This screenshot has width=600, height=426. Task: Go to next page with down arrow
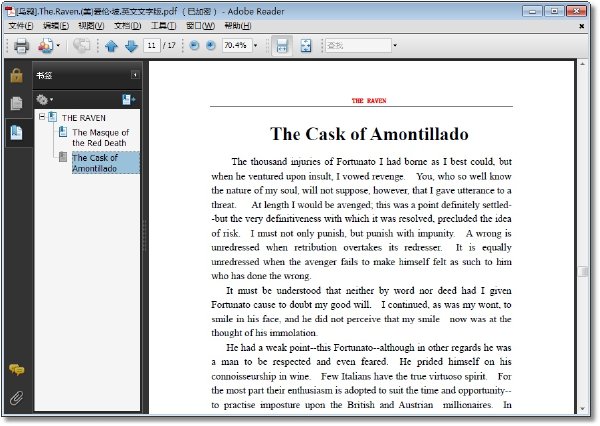[x=131, y=46]
